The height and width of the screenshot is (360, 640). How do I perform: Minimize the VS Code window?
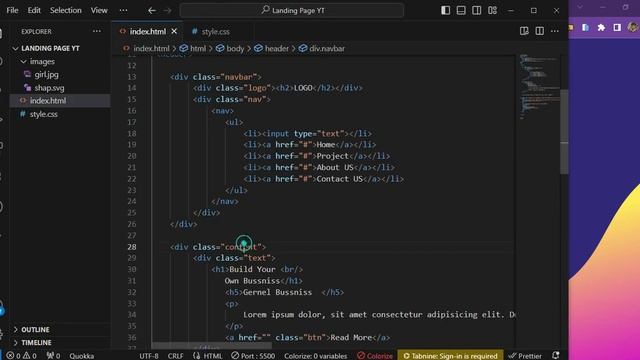[x=511, y=10]
